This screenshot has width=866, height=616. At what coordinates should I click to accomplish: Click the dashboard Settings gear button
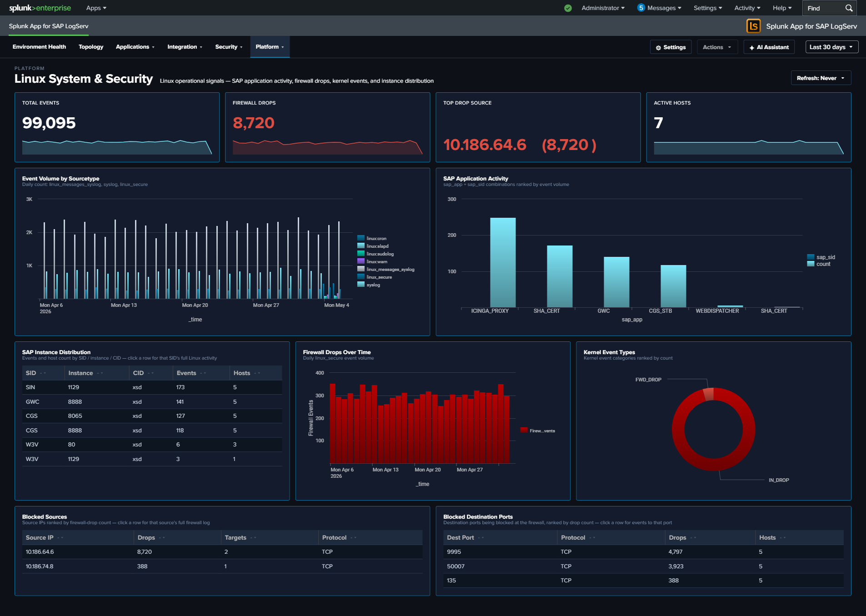click(671, 47)
